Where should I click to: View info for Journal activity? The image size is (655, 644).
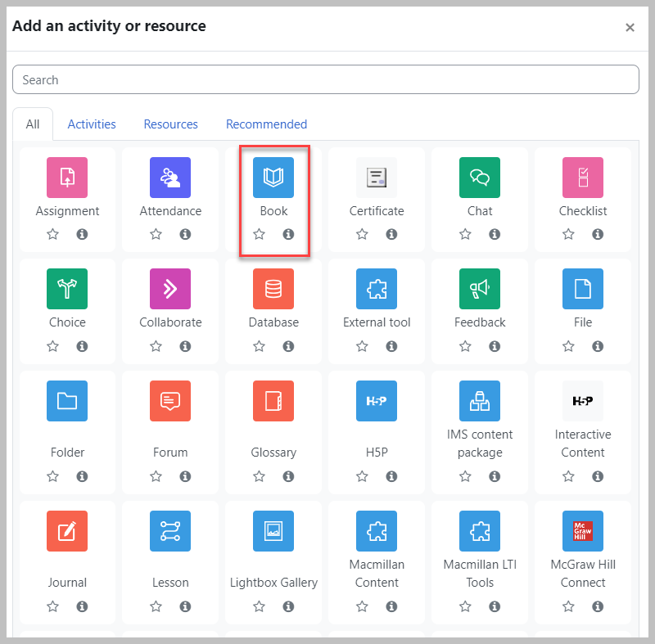[82, 606]
